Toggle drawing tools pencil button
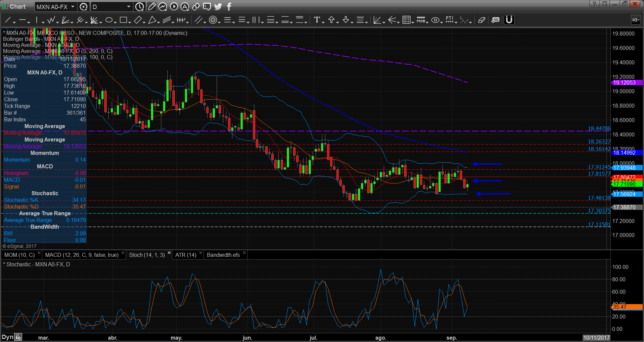644x342 pixels. click(x=152, y=6)
